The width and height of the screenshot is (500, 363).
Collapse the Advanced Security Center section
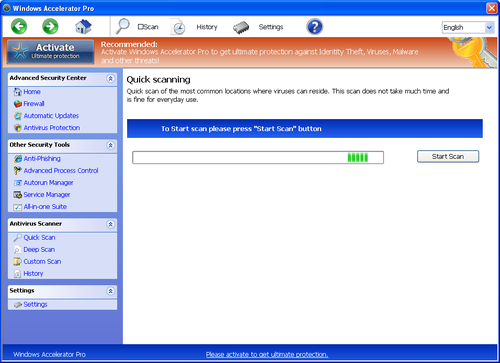click(x=110, y=78)
